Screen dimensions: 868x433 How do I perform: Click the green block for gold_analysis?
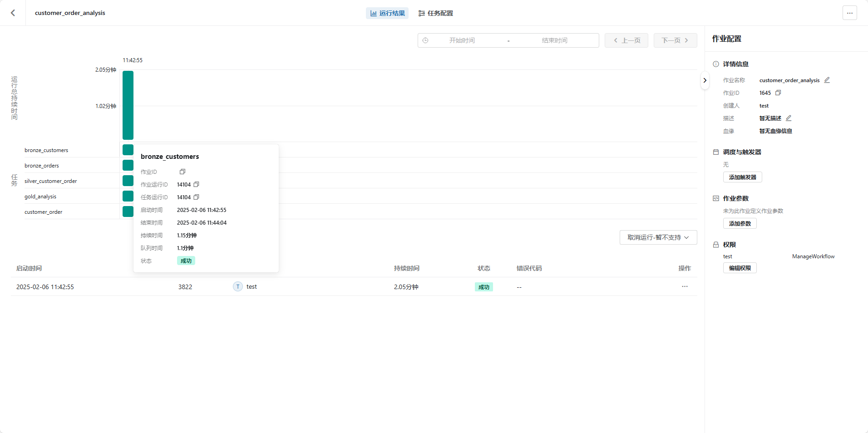pos(128,196)
